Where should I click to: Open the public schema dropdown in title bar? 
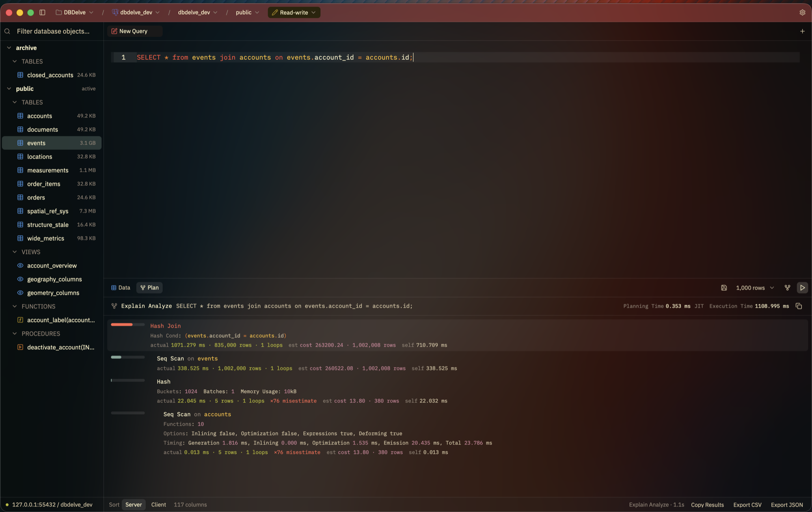[247, 13]
